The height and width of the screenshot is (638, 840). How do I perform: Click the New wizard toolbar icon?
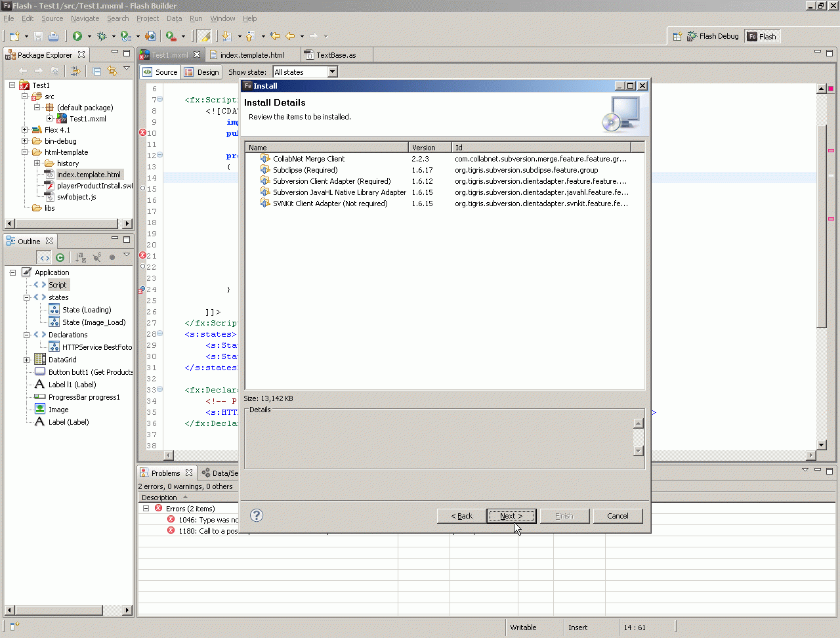tap(14, 36)
